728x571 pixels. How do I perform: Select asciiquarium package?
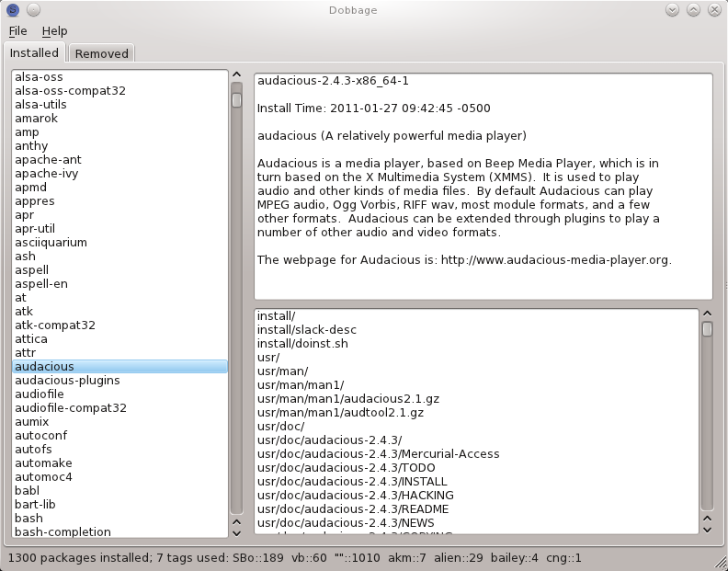click(x=119, y=243)
